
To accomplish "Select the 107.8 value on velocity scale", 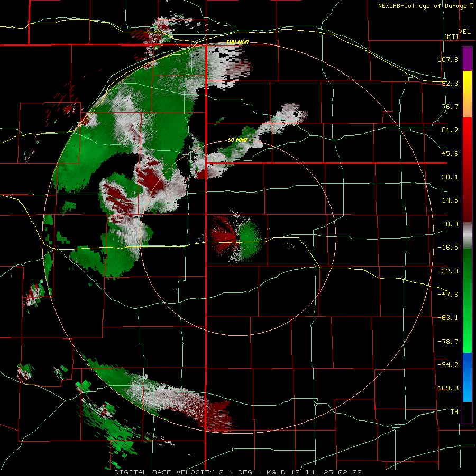I will pos(448,59).
